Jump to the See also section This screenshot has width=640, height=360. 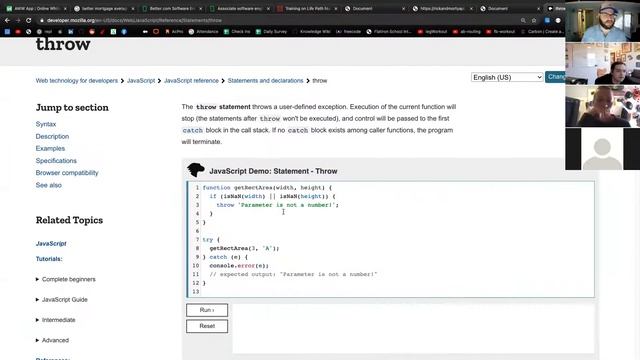click(49, 185)
